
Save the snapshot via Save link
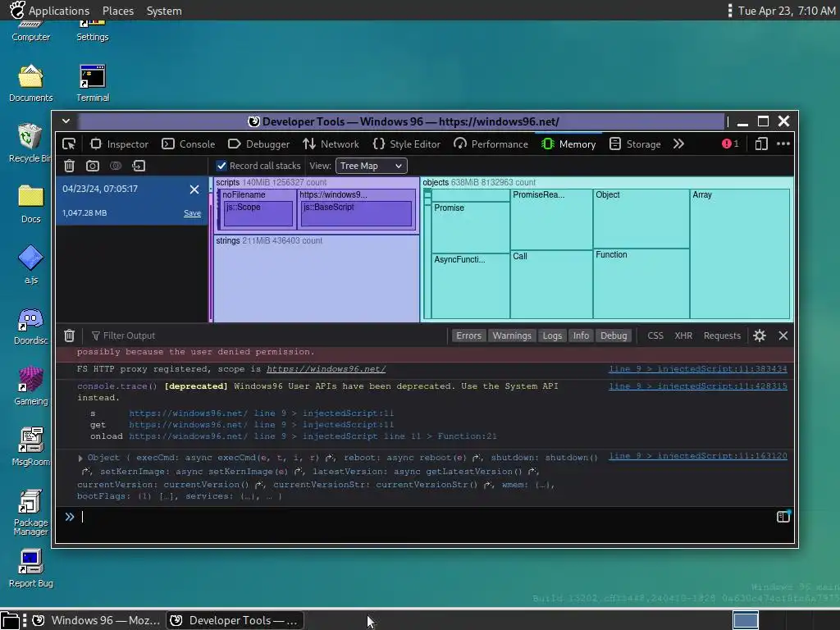coord(192,213)
